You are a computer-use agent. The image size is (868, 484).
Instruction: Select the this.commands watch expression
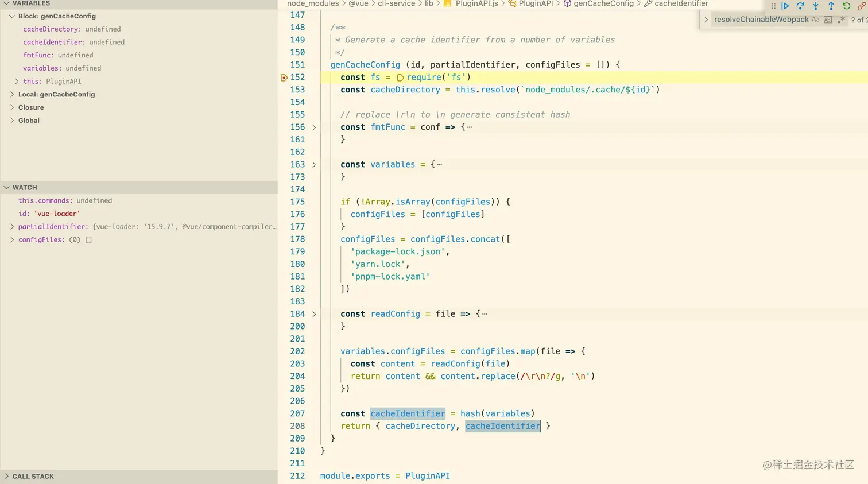(x=139, y=201)
